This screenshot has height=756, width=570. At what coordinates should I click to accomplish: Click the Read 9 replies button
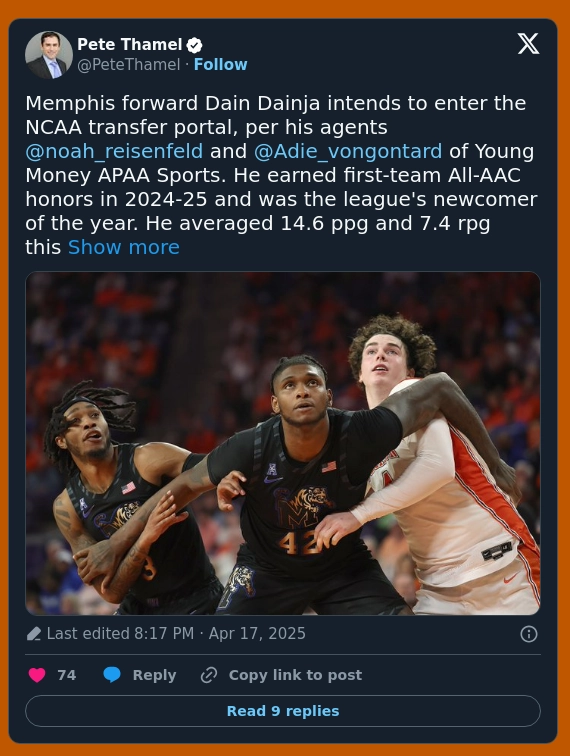click(x=283, y=711)
